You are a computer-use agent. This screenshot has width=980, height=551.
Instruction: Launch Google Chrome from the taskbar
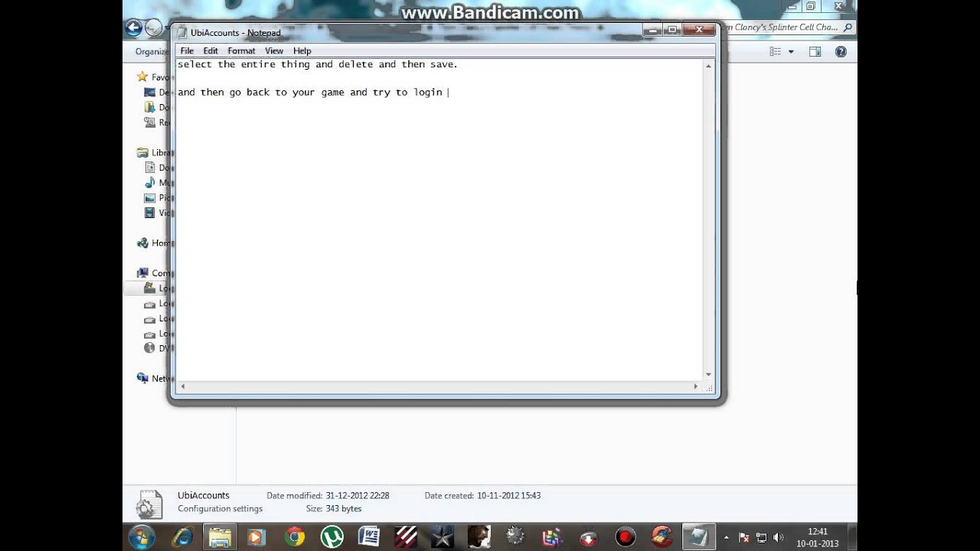294,536
